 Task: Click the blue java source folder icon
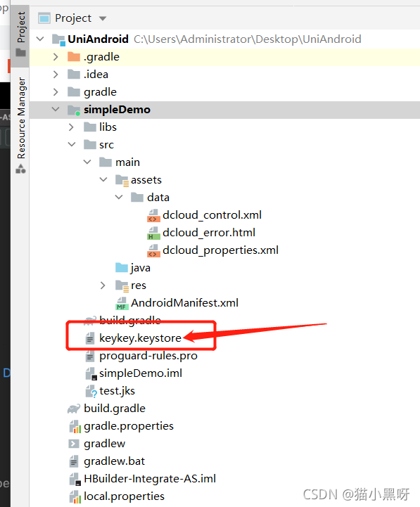tap(122, 268)
